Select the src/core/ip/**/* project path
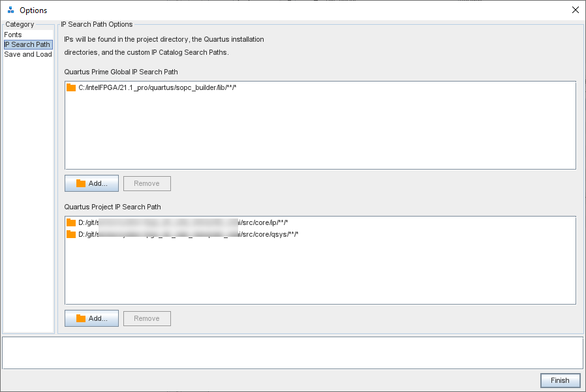Image resolution: width=586 pixels, height=392 pixels. pos(183,222)
